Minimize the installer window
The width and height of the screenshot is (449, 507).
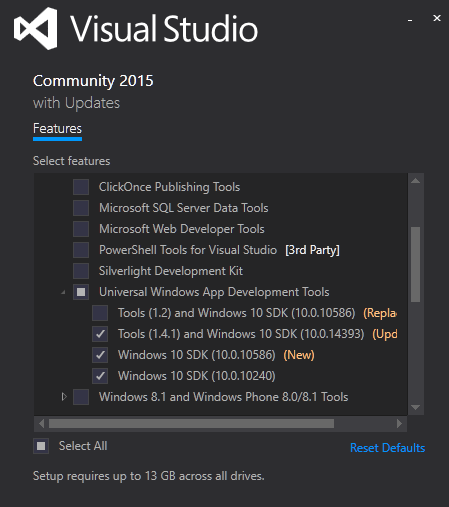click(410, 20)
